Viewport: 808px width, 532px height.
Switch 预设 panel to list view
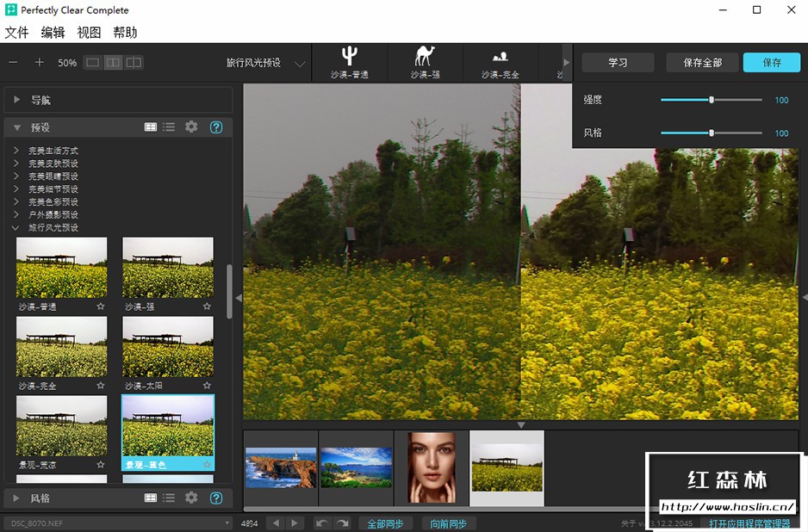[169, 127]
